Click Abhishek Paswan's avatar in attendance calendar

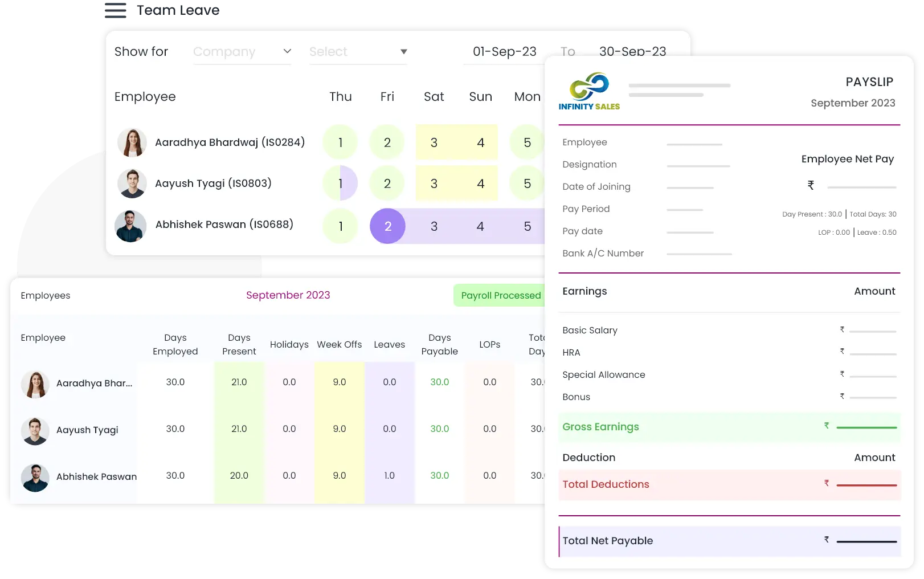click(x=130, y=226)
